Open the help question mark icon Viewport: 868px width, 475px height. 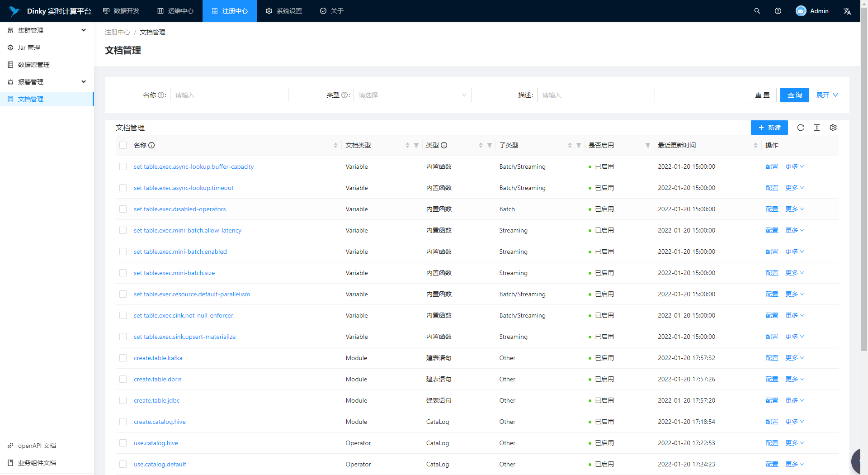coord(778,11)
